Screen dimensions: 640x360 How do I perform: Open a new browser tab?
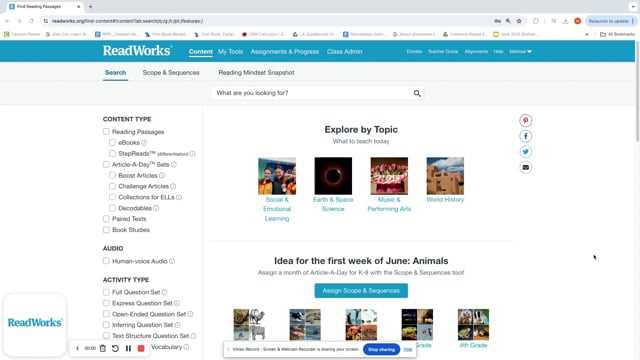point(90,7)
